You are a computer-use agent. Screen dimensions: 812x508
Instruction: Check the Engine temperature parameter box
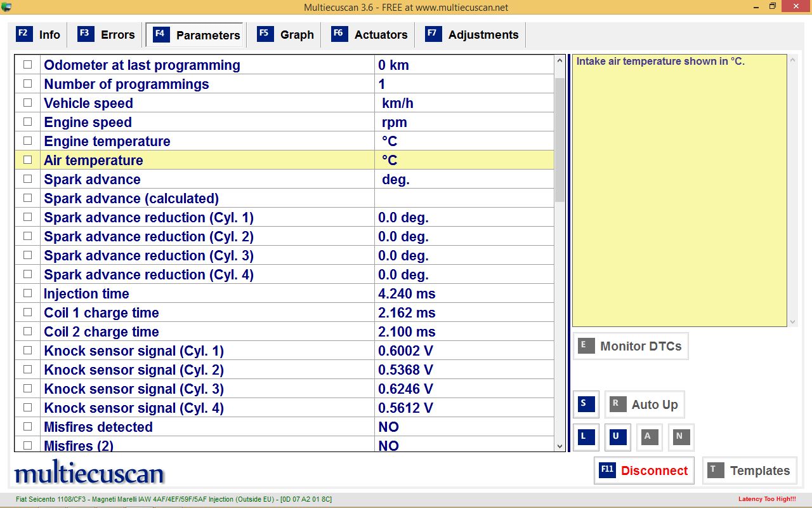[27, 141]
